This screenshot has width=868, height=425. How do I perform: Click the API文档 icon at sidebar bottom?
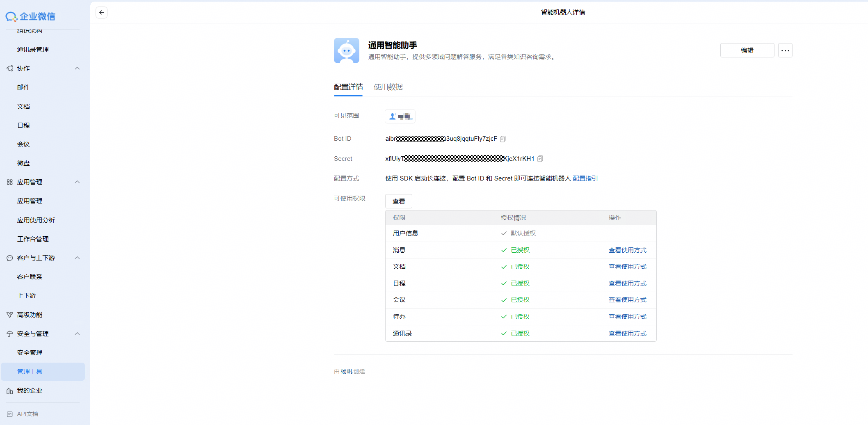pyautogui.click(x=10, y=414)
